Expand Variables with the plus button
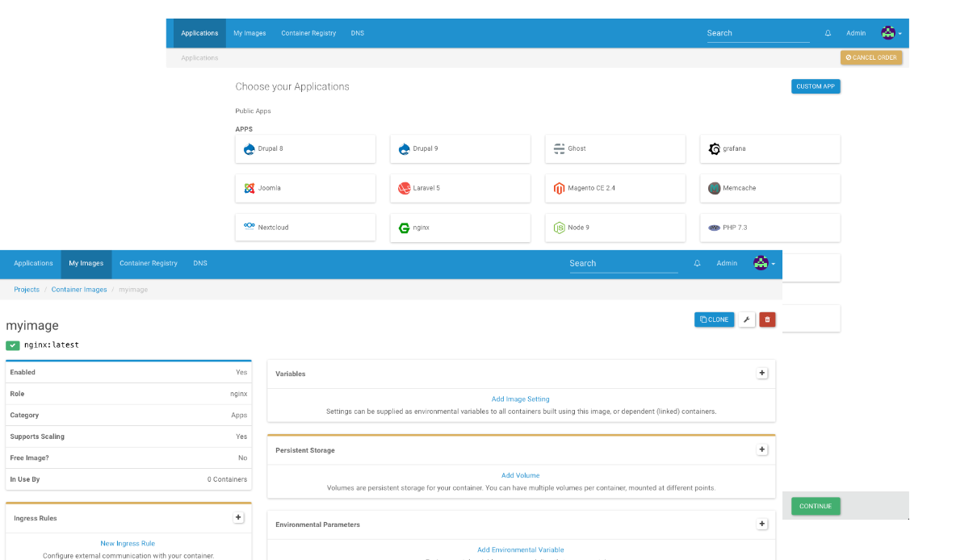Screen dimensions: 973x560 (x=761, y=373)
